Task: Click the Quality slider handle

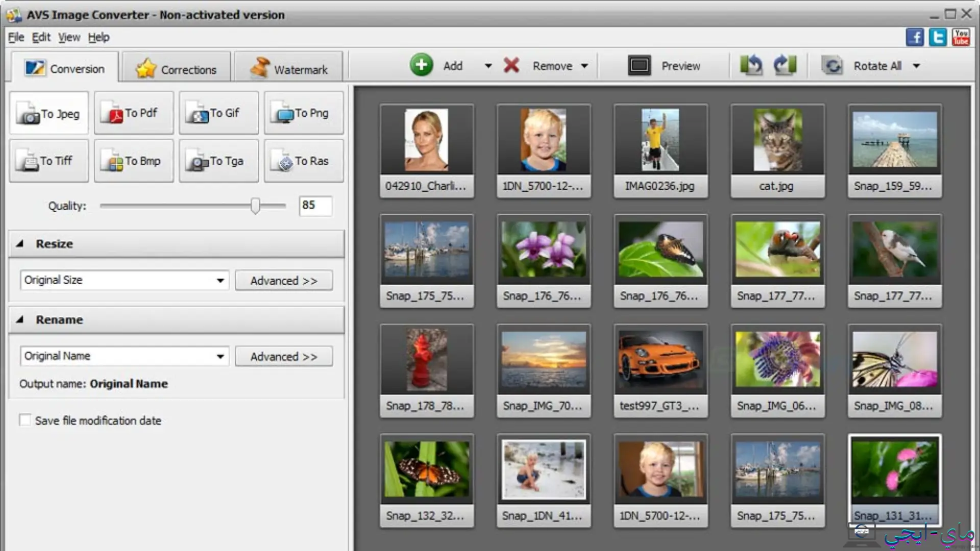Action: (x=255, y=206)
